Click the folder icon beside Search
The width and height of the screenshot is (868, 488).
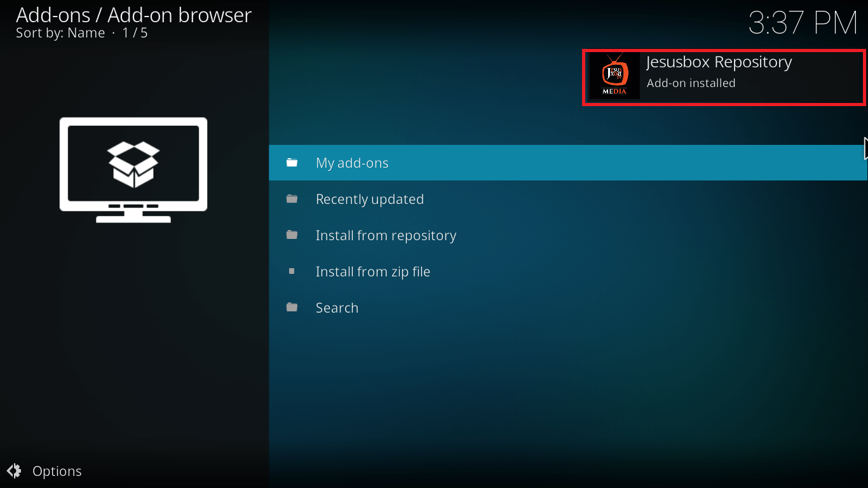(292, 308)
